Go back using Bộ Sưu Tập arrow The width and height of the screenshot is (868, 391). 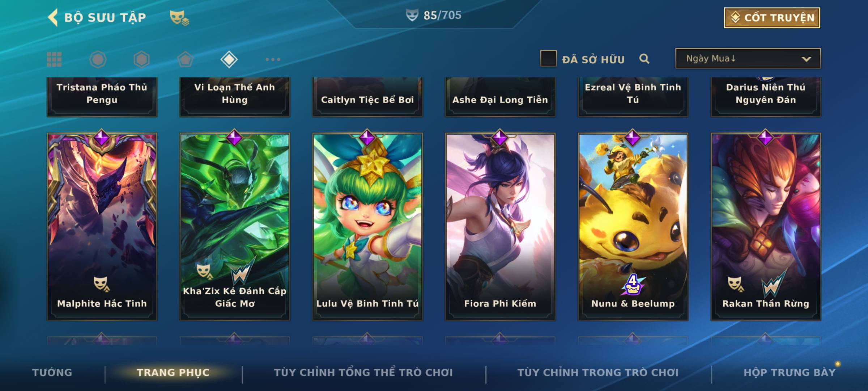(x=53, y=18)
